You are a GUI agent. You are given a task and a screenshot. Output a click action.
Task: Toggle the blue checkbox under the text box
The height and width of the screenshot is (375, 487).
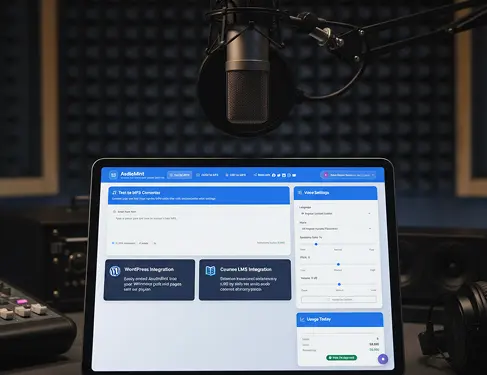coord(113,243)
